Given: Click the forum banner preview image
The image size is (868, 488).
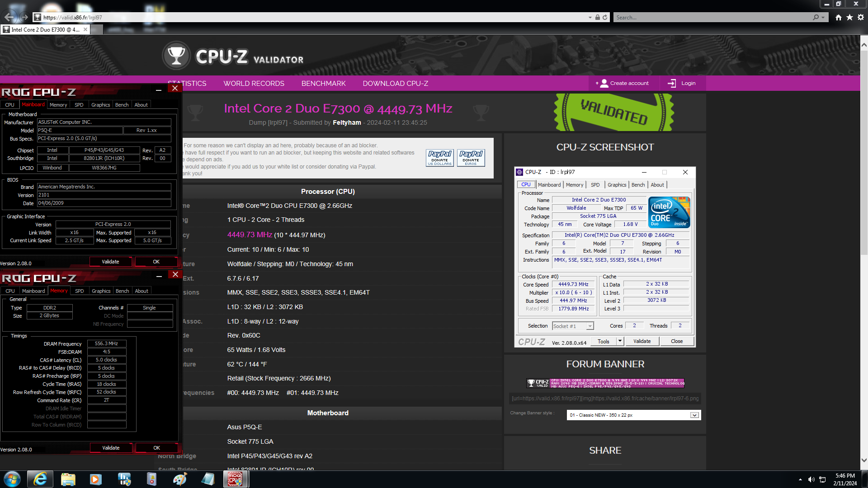Looking at the screenshot, I should (605, 383).
